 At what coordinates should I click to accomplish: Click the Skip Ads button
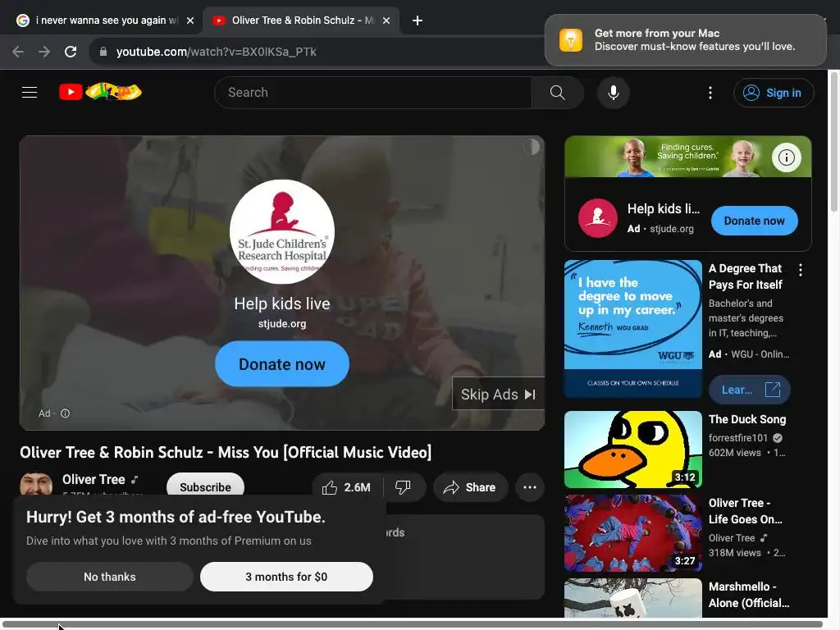(498, 395)
